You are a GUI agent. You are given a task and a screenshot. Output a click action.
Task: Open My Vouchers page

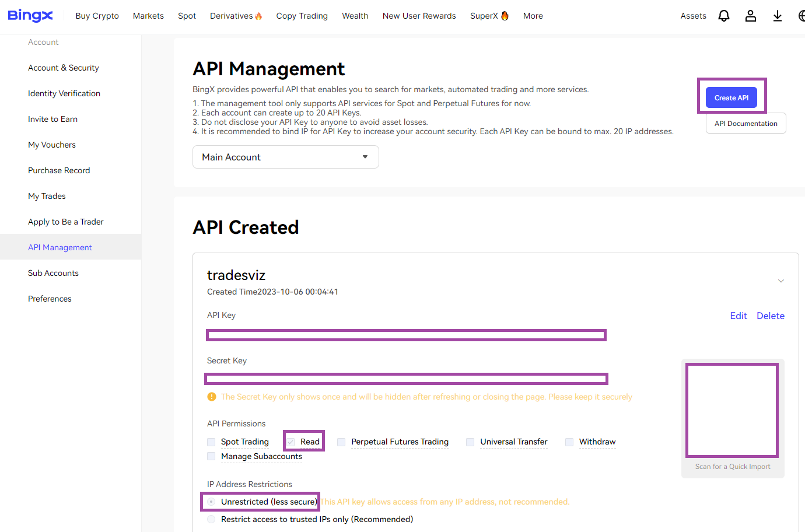[52, 145]
